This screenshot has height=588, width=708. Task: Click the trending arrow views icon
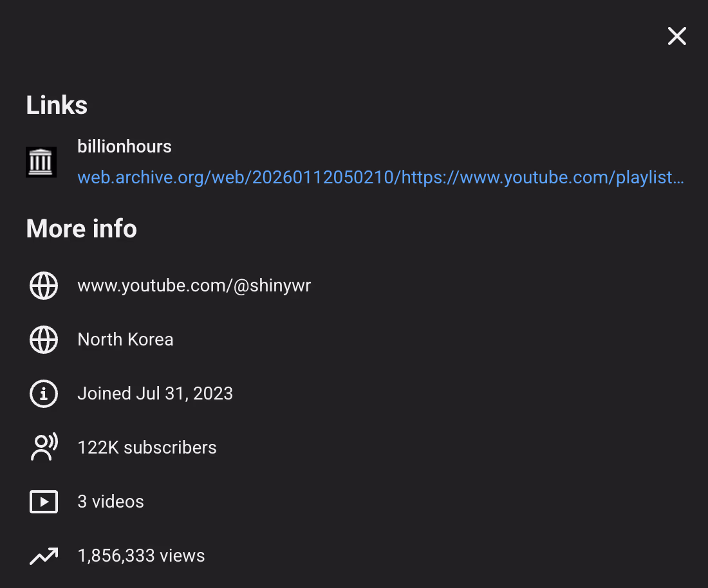pos(44,556)
